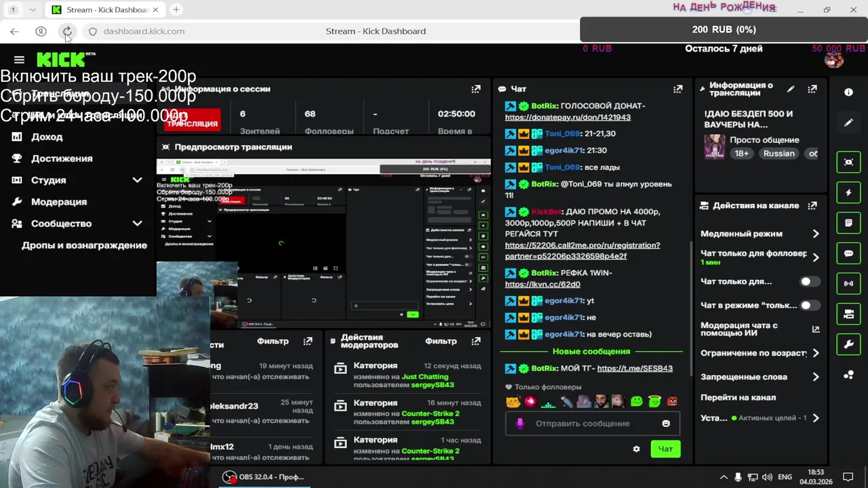Open Доход in the sidebar
This screenshot has width=868, height=488.
click(47, 137)
